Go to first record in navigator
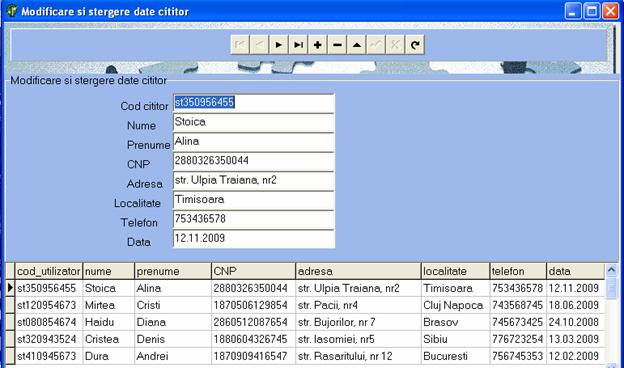The width and height of the screenshot is (624, 368). [240, 45]
